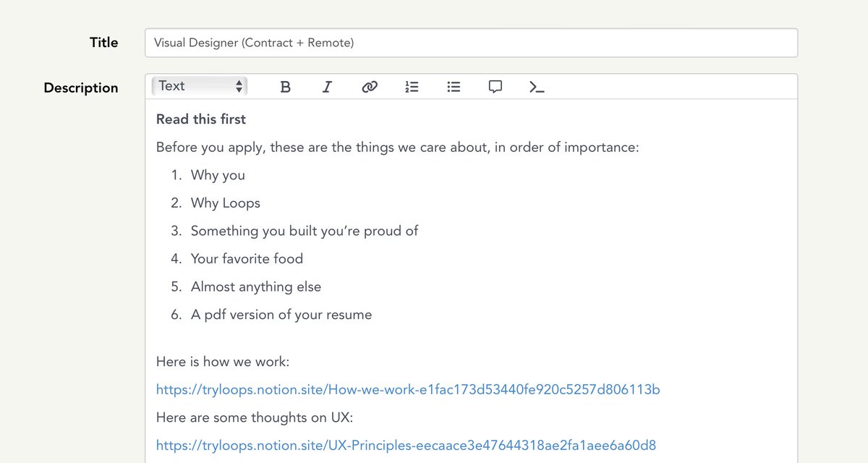Image resolution: width=868 pixels, height=463 pixels.
Task: Click the Title field label
Action: pos(104,43)
